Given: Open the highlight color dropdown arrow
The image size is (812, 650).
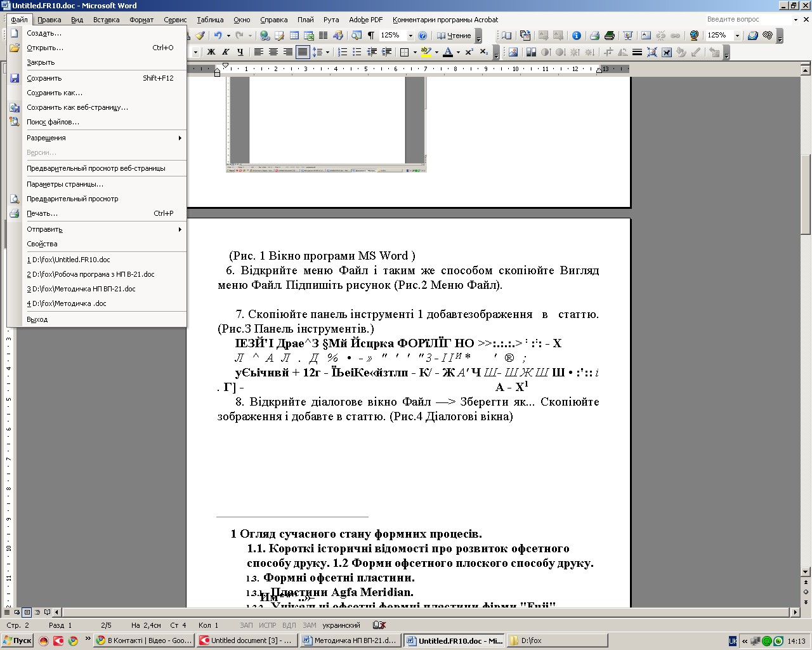Looking at the screenshot, I should (x=436, y=52).
